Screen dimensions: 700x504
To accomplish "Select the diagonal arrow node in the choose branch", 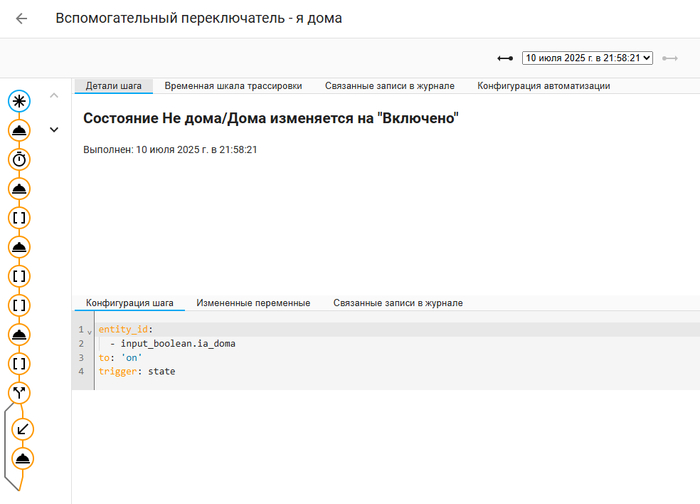I will pos(24,429).
